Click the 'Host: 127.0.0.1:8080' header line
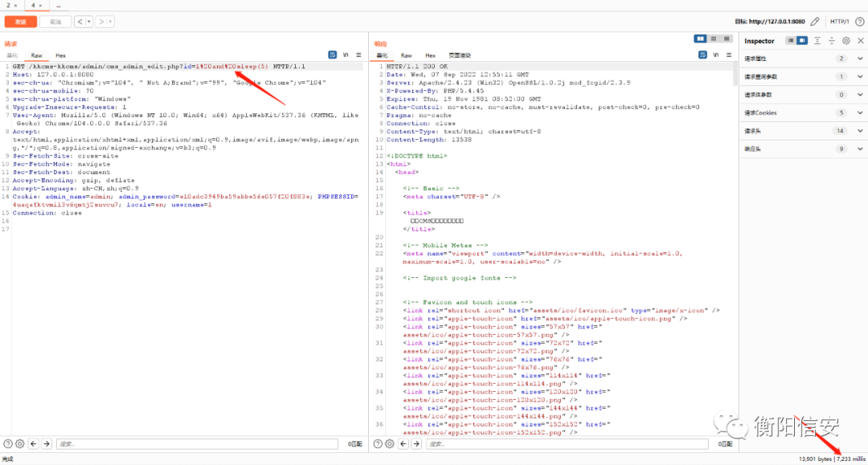The image size is (868, 465). [x=52, y=75]
